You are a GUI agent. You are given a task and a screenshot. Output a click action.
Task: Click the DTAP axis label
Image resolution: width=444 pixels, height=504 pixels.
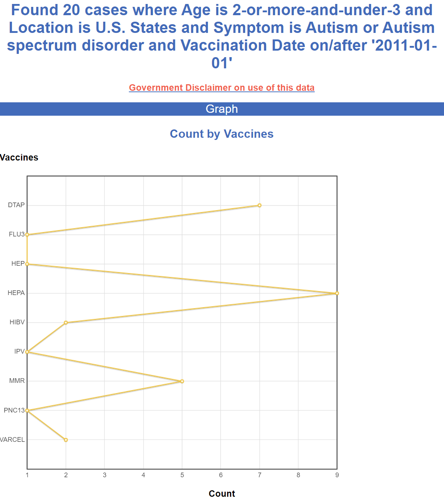pos(16,205)
